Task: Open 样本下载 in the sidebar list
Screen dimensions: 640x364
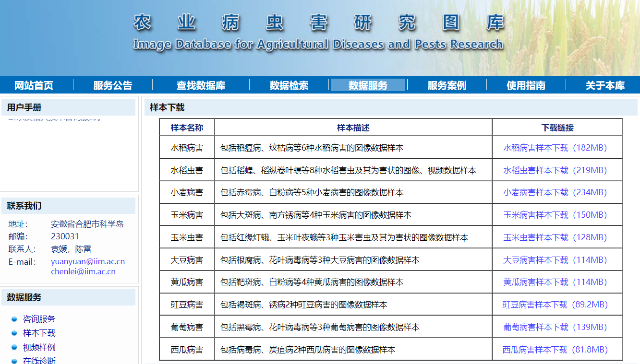Action: [x=39, y=333]
